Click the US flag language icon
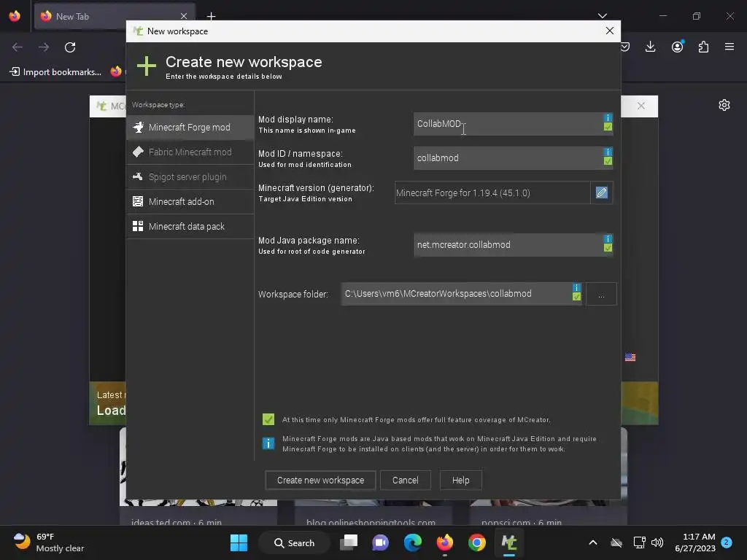747x560 pixels. (x=630, y=357)
